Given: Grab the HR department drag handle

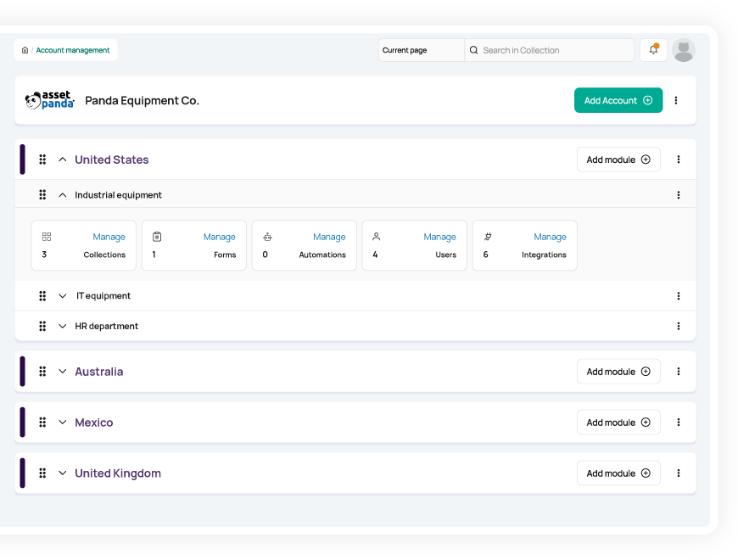Looking at the screenshot, I should click(x=42, y=326).
